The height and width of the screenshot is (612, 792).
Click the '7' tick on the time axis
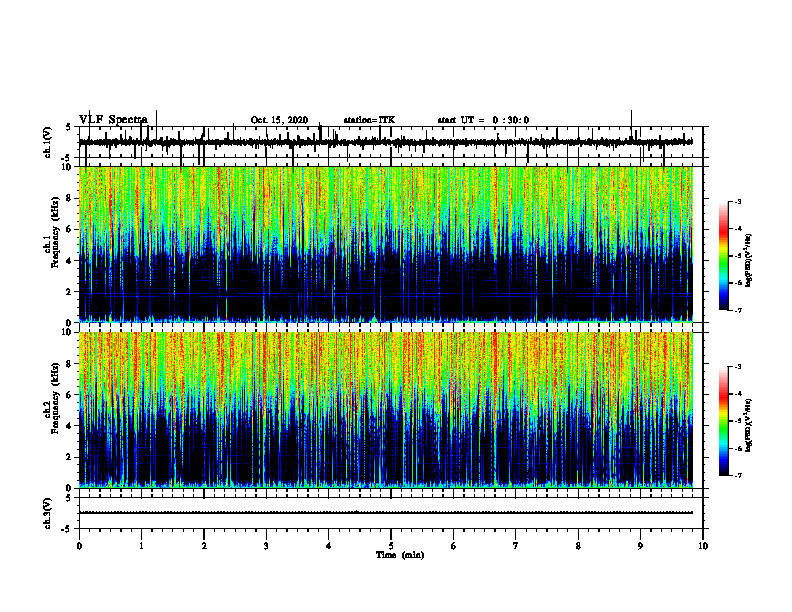coord(516,546)
